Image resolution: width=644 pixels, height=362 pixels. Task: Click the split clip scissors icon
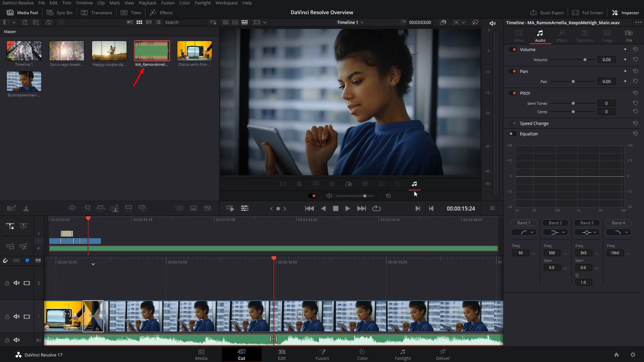[26, 208]
